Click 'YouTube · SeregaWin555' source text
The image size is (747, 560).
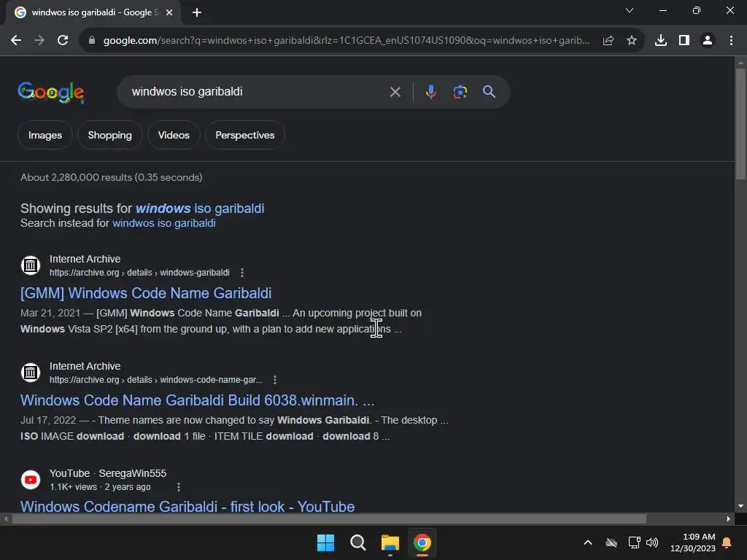(x=108, y=473)
